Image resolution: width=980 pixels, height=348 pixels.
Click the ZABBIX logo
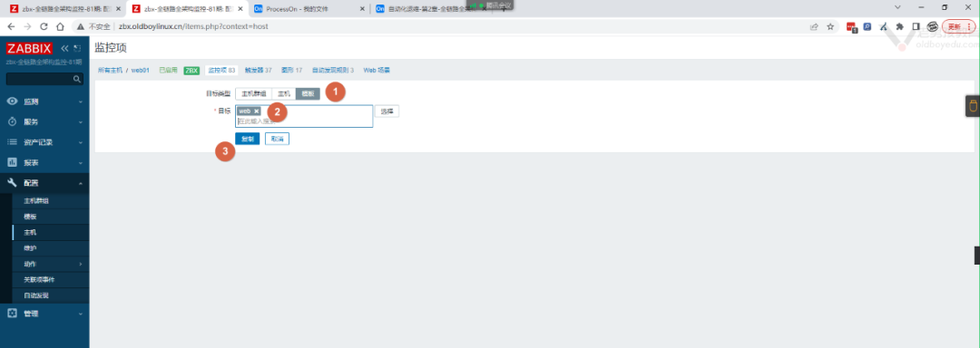[x=29, y=49]
